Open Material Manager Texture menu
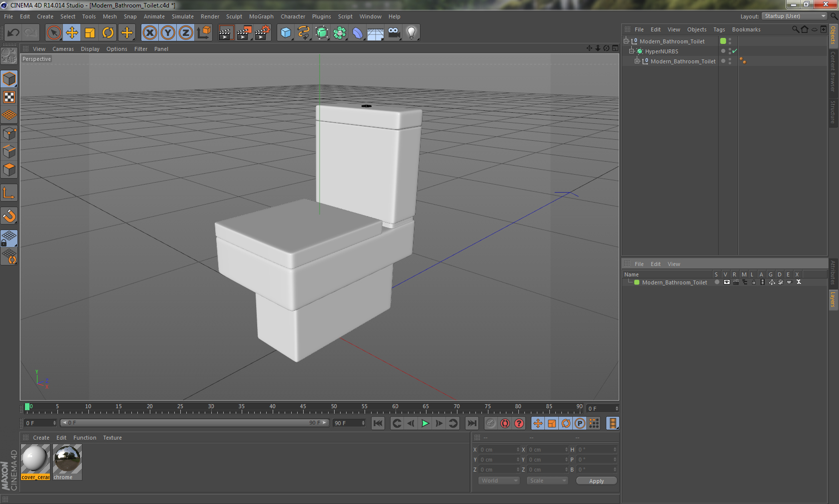Screen dimensions: 839x504 [112, 438]
